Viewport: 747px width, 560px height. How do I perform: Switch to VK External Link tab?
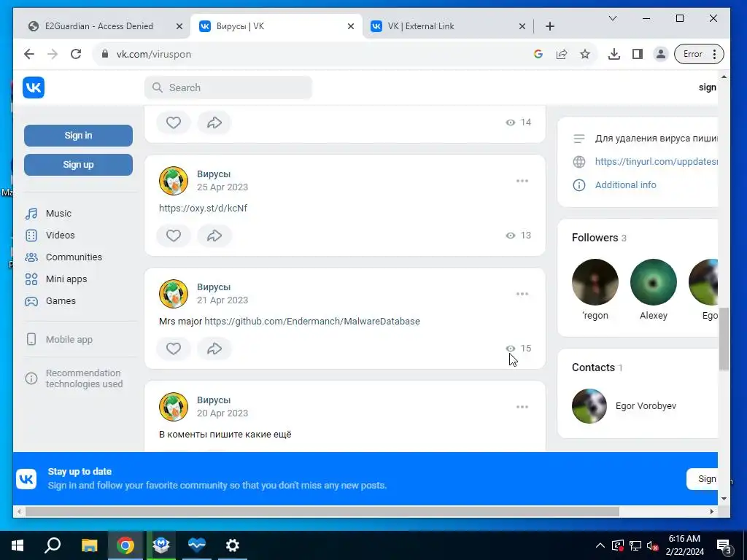(x=421, y=26)
